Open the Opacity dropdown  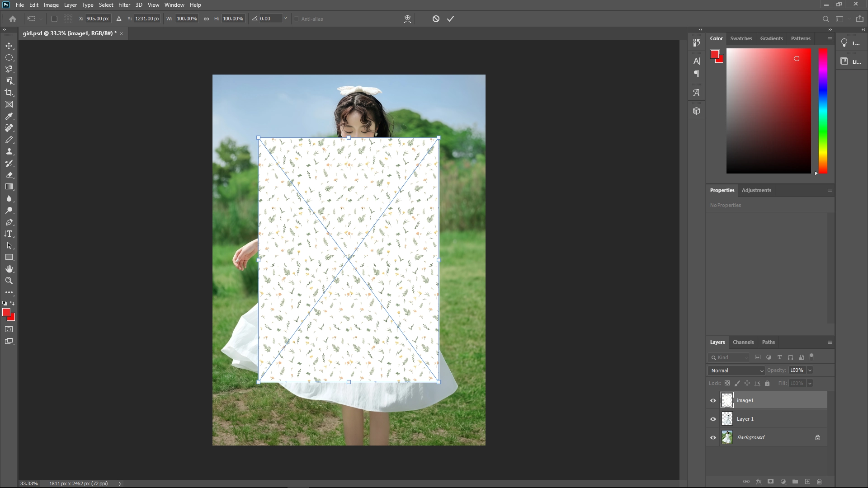(809, 370)
